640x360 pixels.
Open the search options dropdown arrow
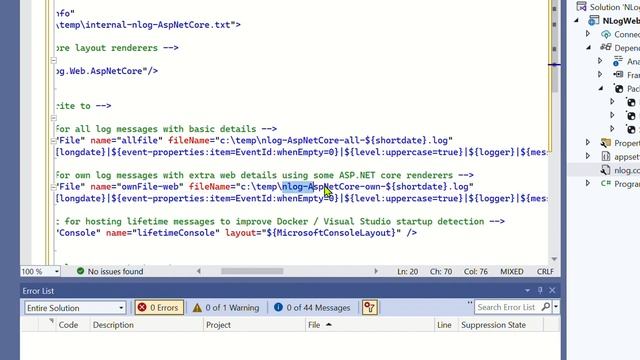pyautogui.click(x=556, y=307)
